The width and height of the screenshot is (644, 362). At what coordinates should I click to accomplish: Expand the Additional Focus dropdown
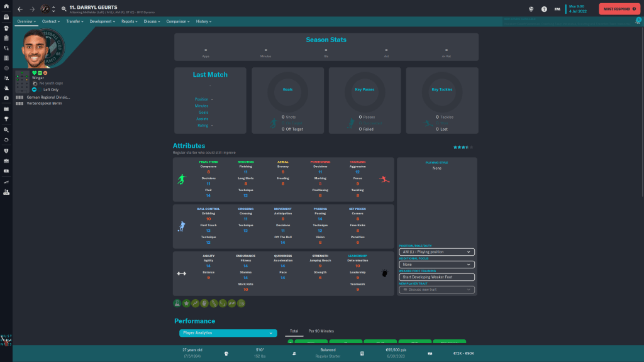pos(436,265)
